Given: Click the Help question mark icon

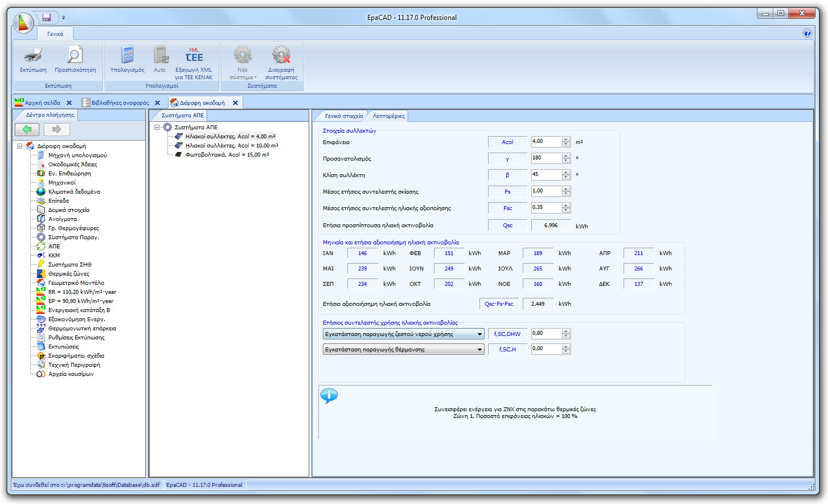Looking at the screenshot, I should coord(807,33).
